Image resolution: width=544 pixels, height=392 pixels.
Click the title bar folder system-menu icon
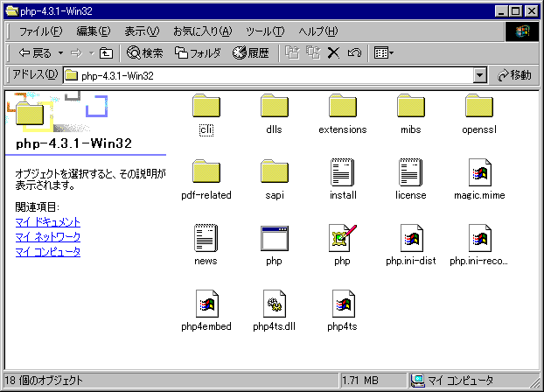11,11
